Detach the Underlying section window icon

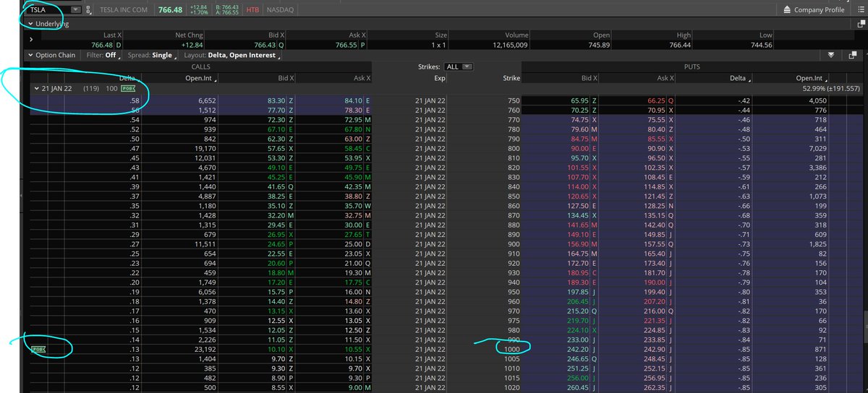[x=861, y=24]
